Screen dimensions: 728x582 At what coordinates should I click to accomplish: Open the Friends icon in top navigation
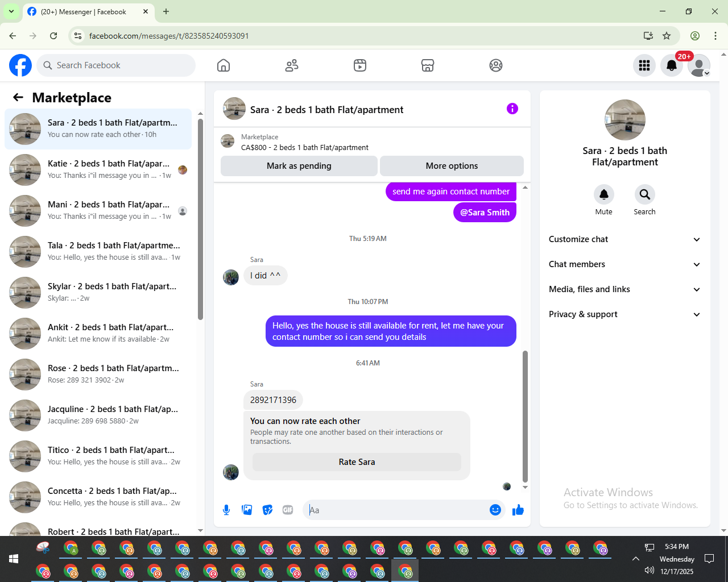point(292,65)
